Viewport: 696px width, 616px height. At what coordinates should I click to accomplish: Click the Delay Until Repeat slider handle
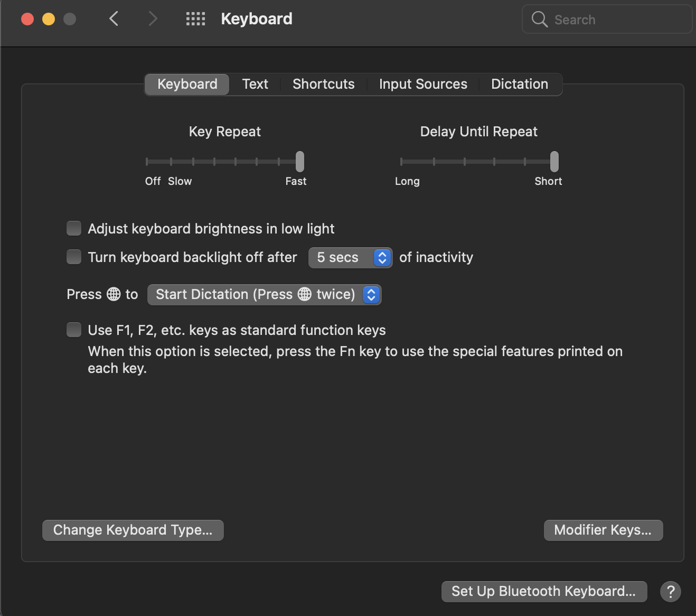tap(554, 161)
